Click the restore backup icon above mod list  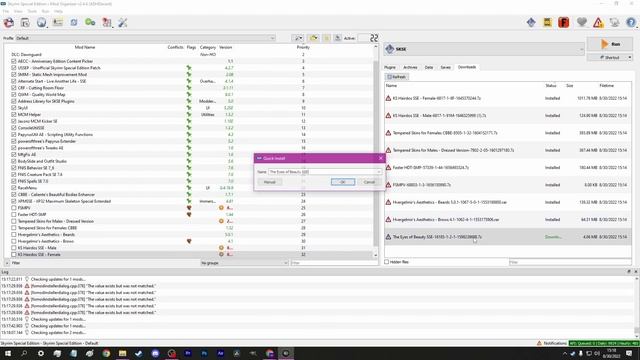click(x=327, y=38)
